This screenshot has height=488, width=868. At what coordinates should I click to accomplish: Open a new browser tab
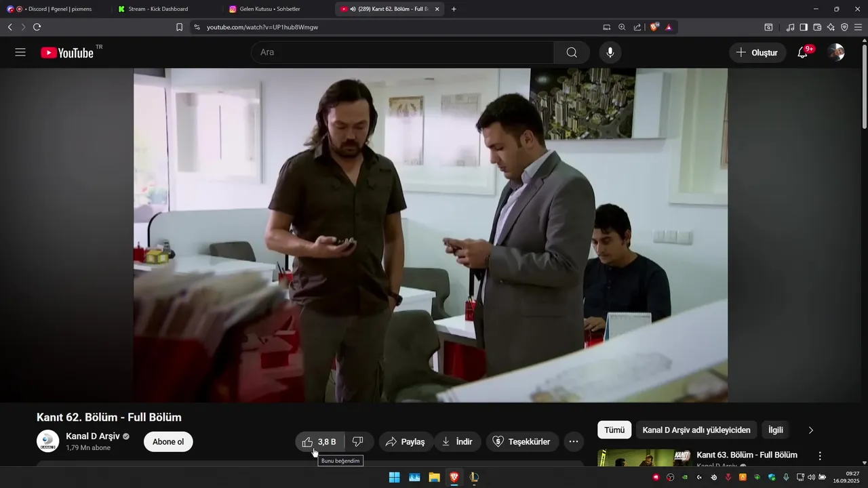(454, 9)
